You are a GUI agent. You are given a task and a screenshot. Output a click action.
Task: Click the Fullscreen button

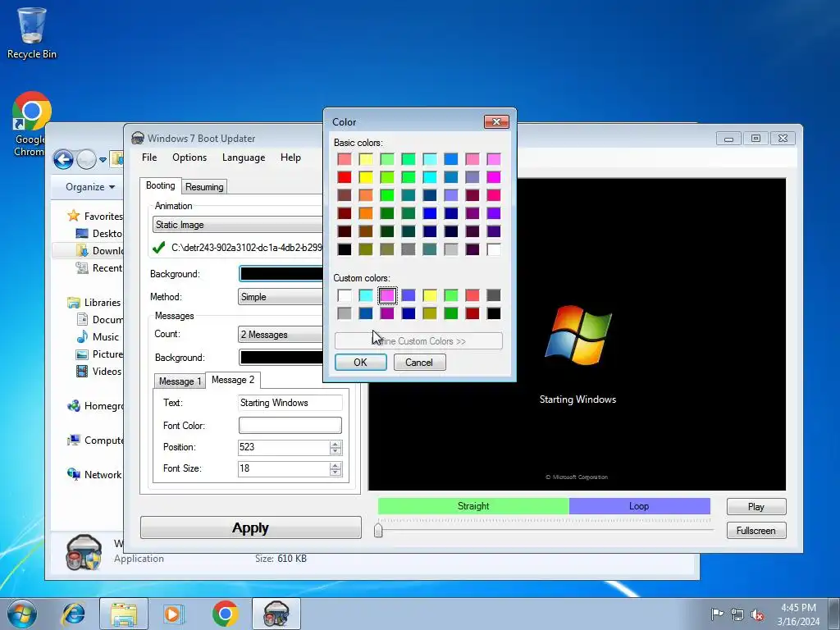point(756,531)
